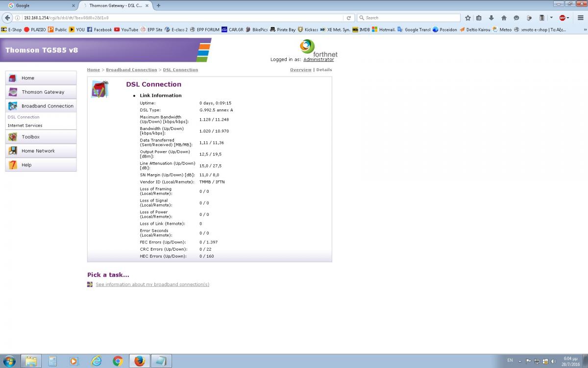Select the DSL Type value G.992.5 annex A
Viewport: 588px width, 368px height.
[x=216, y=110]
